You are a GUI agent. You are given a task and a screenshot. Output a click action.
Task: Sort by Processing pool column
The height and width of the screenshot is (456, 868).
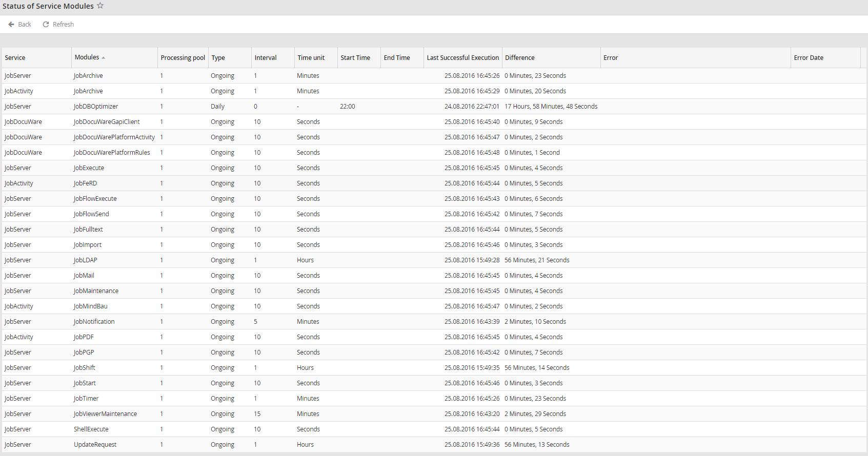[x=183, y=57]
